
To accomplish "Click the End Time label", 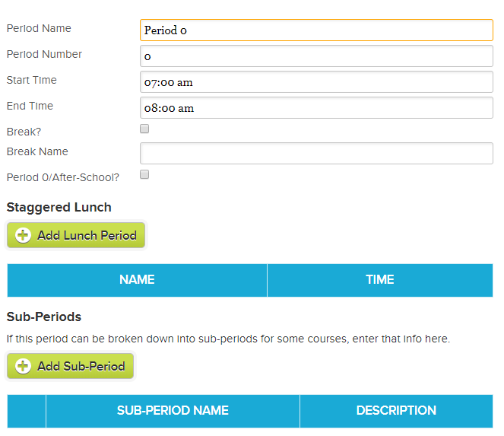I will click(30, 106).
